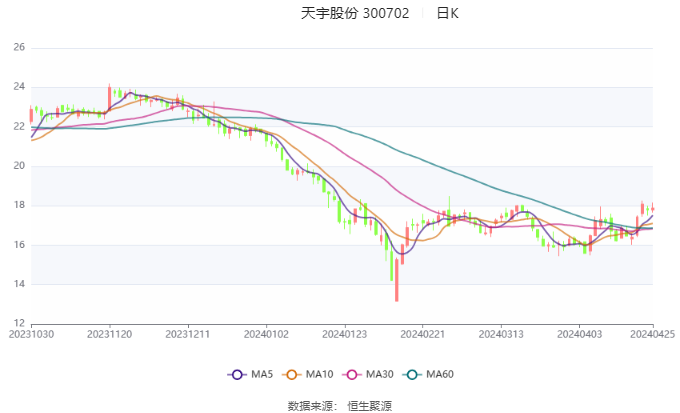
Task: Click the 天宇股份 300702 chart title
Action: point(355,14)
